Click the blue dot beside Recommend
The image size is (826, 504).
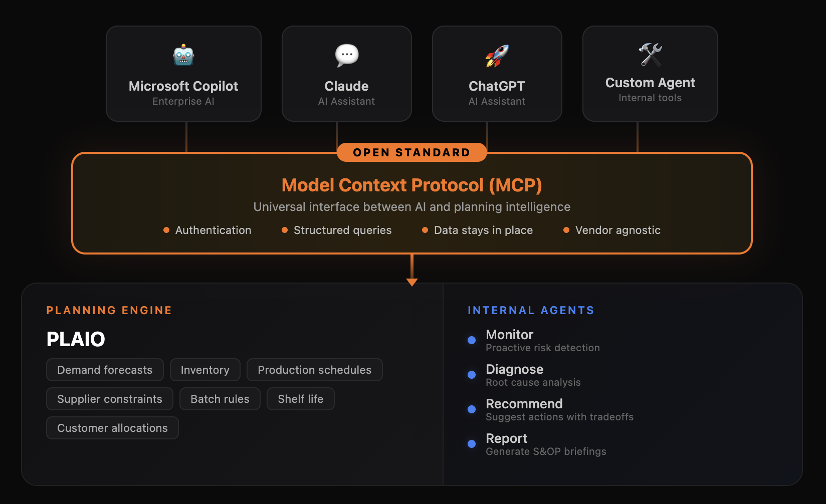point(472,409)
